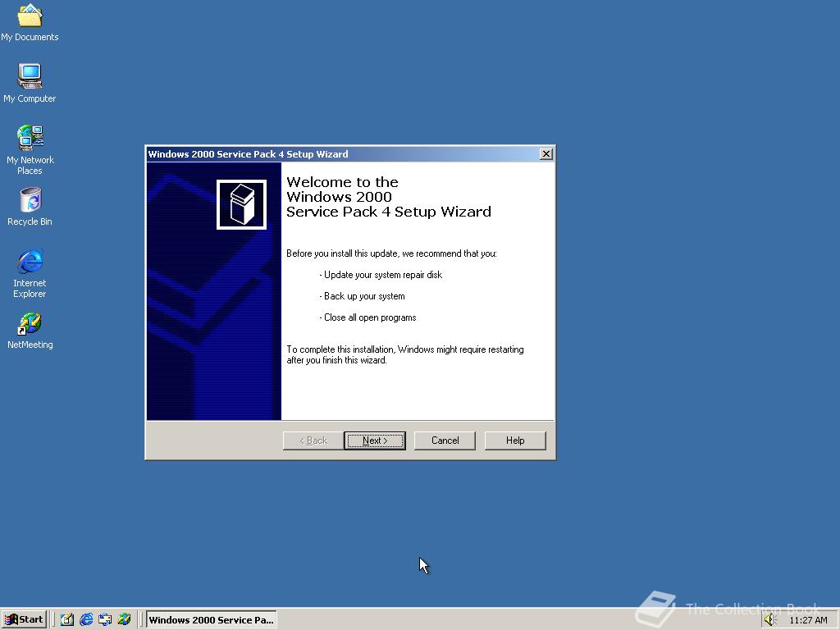The height and width of the screenshot is (630, 840).
Task: Launch NetMeeting from quick launch bar
Action: point(124,619)
